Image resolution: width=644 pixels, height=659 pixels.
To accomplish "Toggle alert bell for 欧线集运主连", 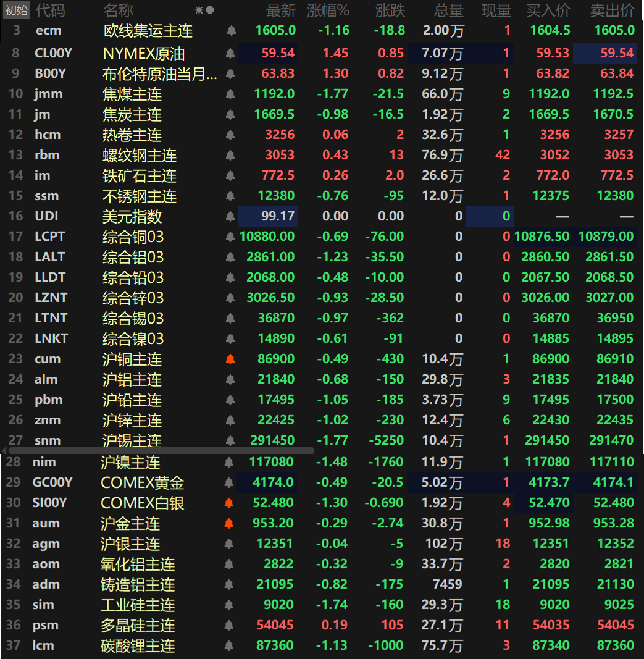I will pos(231,30).
